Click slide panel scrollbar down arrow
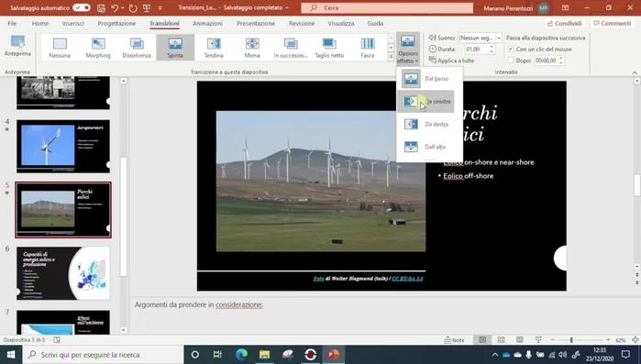 click(124, 330)
